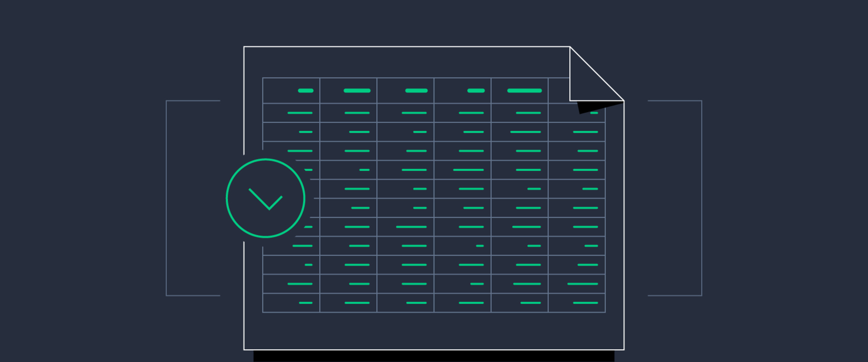868x362 pixels.
Task: Click second data row cell in sixth column
Action: pos(577,132)
